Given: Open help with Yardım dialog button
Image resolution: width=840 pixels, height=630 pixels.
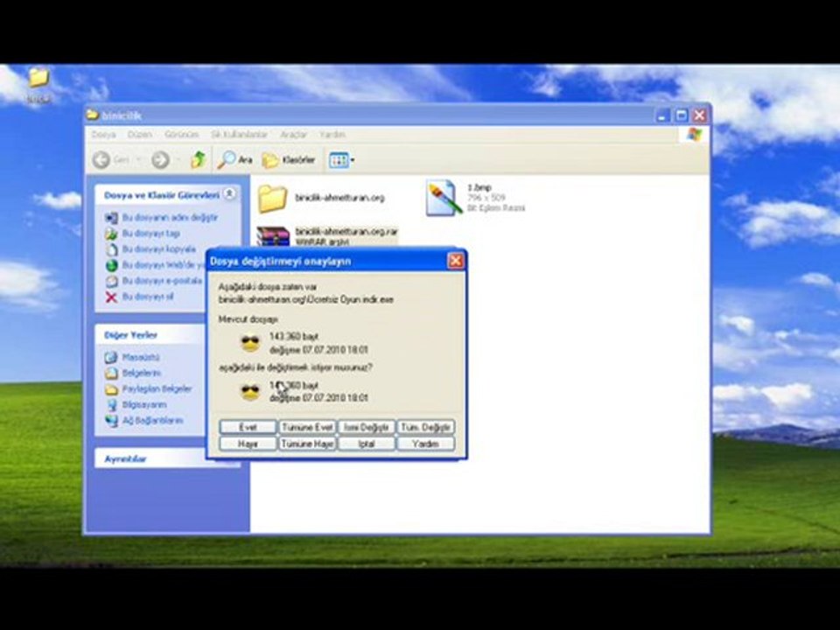Looking at the screenshot, I should tap(425, 444).
